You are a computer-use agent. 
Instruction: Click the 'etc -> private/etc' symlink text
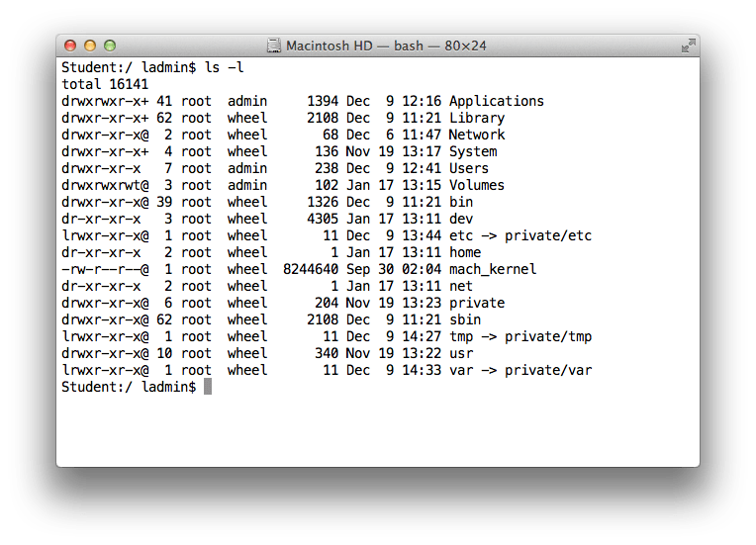coord(520,235)
